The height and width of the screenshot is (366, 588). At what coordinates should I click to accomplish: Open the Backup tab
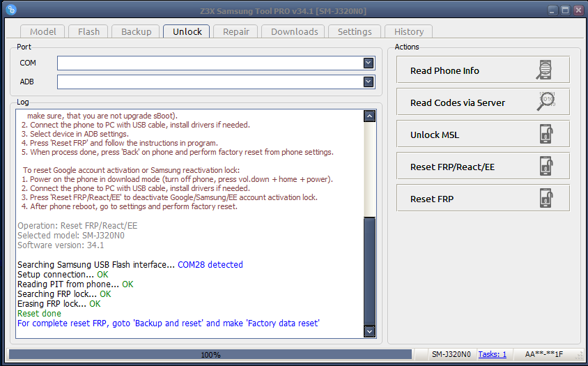pyautogui.click(x=136, y=31)
